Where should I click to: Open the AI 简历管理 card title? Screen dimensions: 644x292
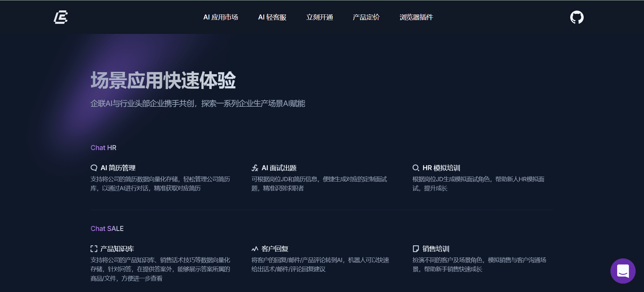click(118, 168)
